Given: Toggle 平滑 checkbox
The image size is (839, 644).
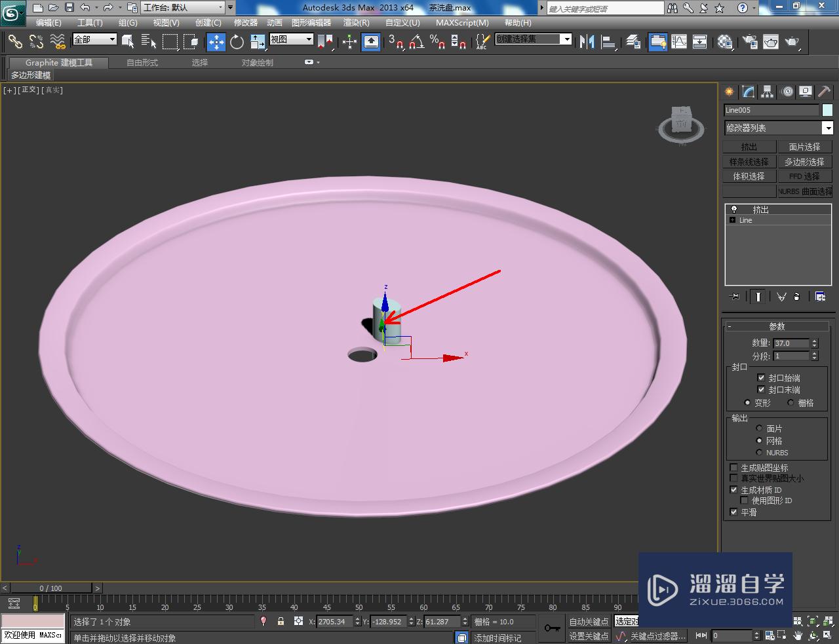Looking at the screenshot, I should pyautogui.click(x=734, y=512).
